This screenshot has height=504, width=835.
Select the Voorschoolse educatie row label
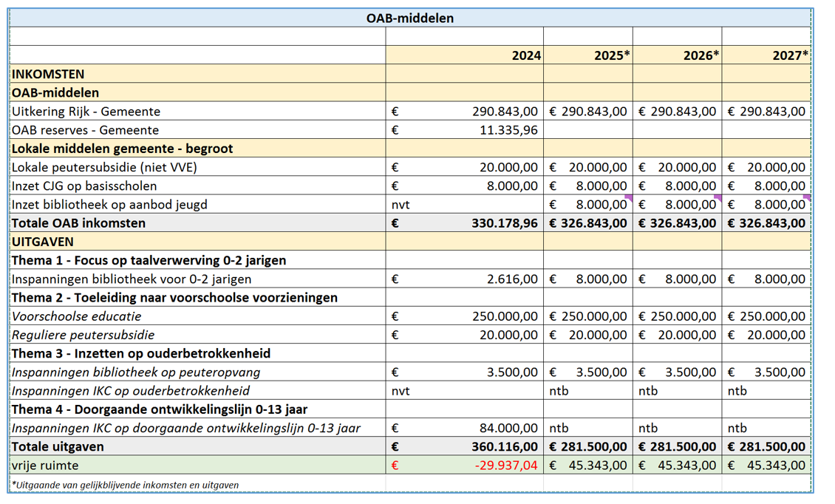[76, 316]
